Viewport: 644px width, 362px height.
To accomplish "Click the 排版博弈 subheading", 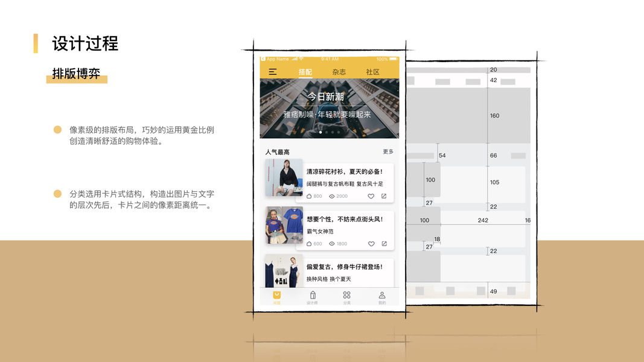I will point(77,74).
